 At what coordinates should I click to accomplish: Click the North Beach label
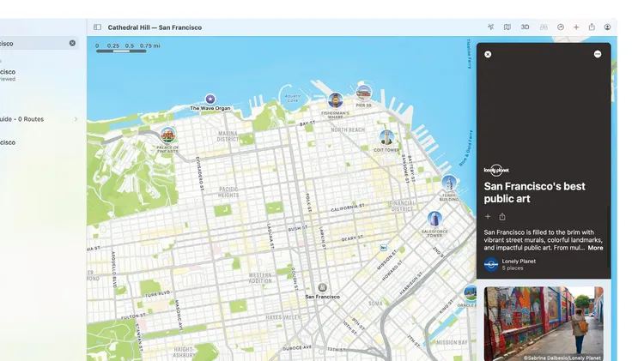[x=348, y=129]
